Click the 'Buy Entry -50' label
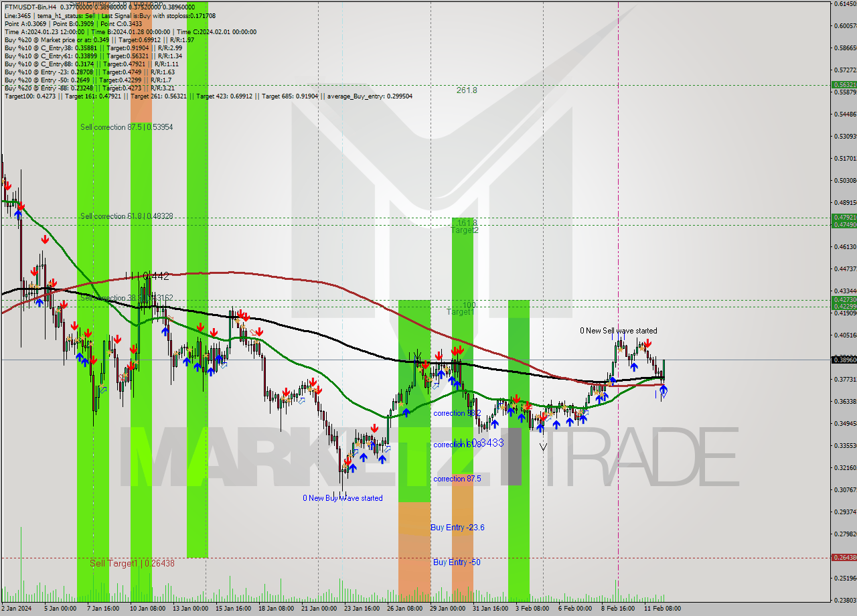The image size is (857, 616). 457,562
